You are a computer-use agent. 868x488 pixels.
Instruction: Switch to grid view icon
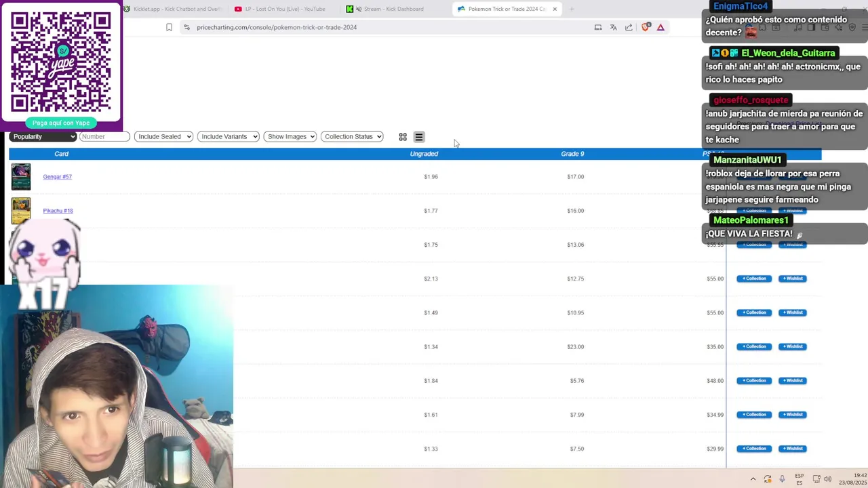click(x=403, y=137)
